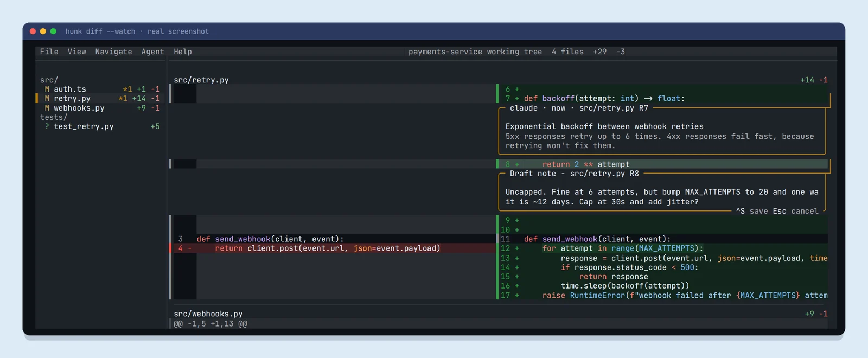
Task: Click the line number 10 in the gutter
Action: tap(506, 230)
